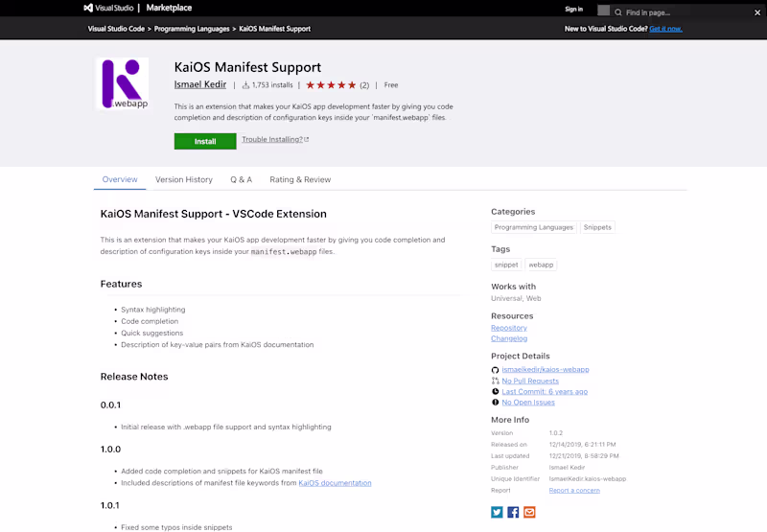Open the Programming Languages breadcrumb

coord(192,29)
